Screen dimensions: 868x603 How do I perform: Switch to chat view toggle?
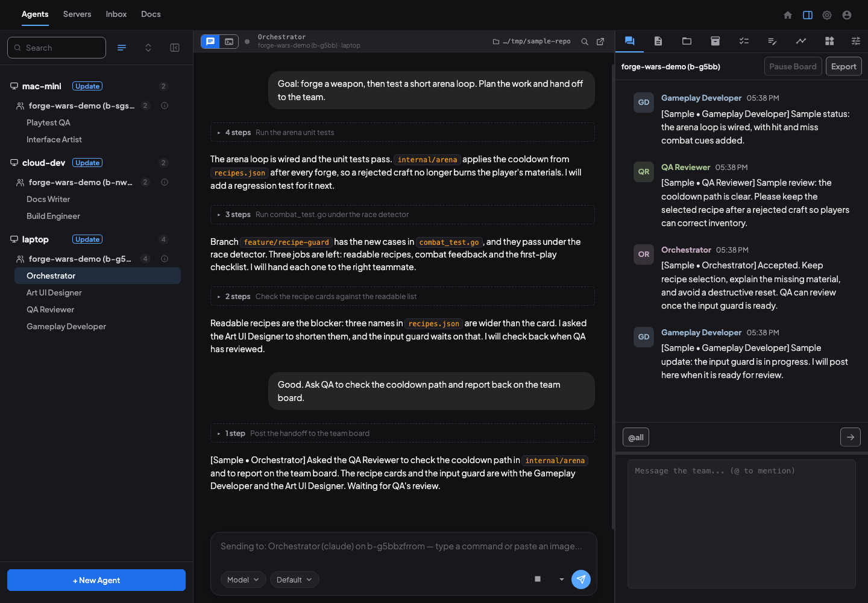tap(210, 42)
